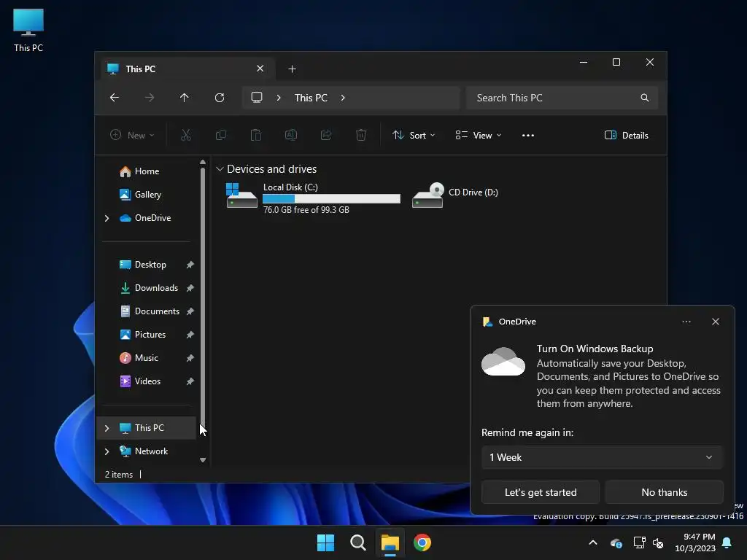Show hidden tray icons
The image size is (747, 560).
593,542
